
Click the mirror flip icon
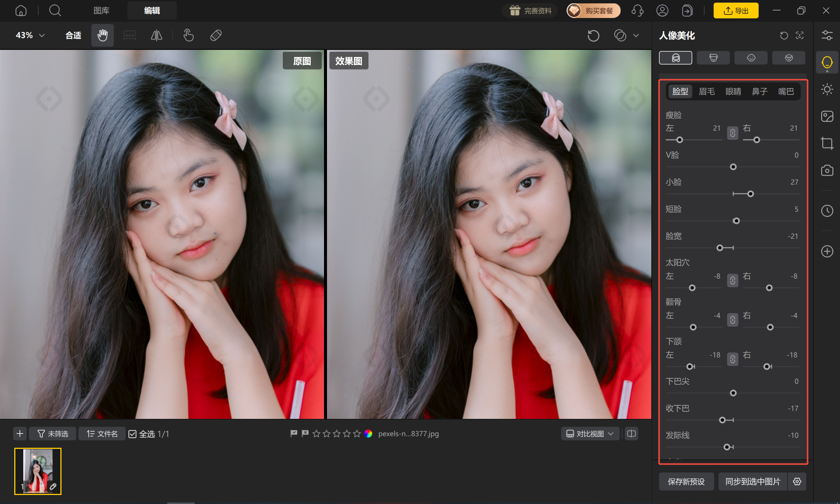pyautogui.click(x=156, y=35)
